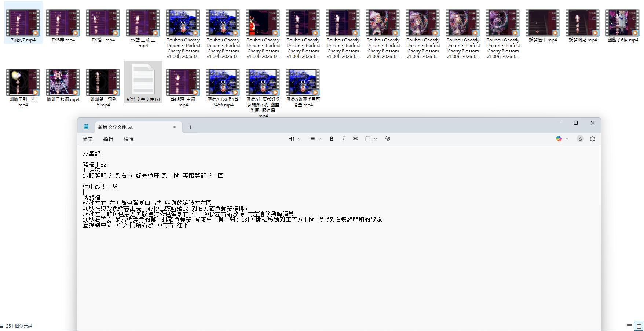
Task: Open the H1 heading style dropdown
Action: click(x=294, y=139)
